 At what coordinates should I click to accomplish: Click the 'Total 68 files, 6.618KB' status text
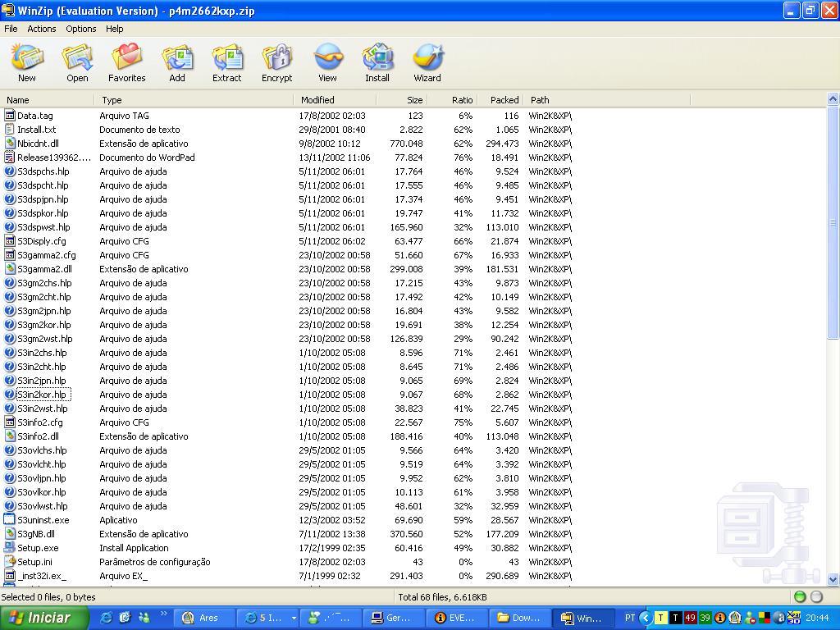(x=442, y=597)
